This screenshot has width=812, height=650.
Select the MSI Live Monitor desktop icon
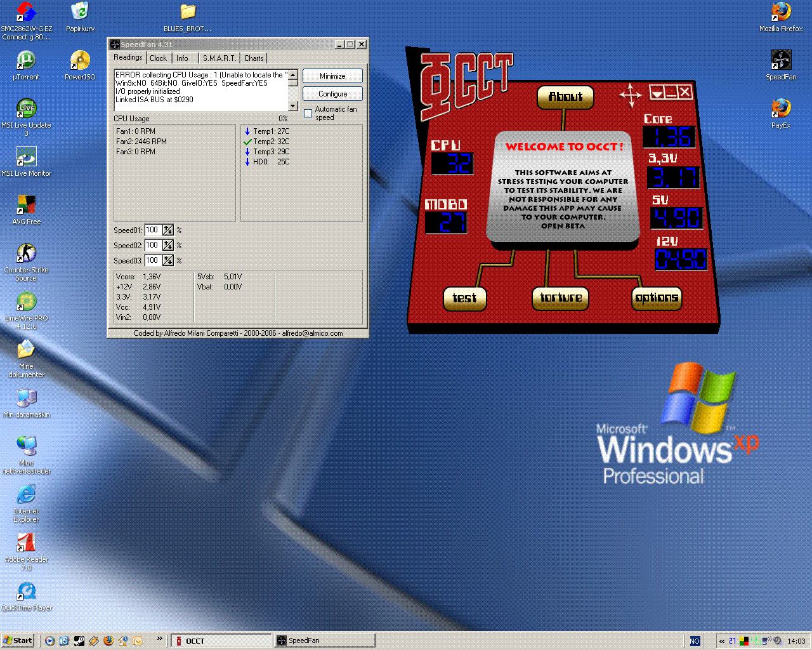click(26, 162)
